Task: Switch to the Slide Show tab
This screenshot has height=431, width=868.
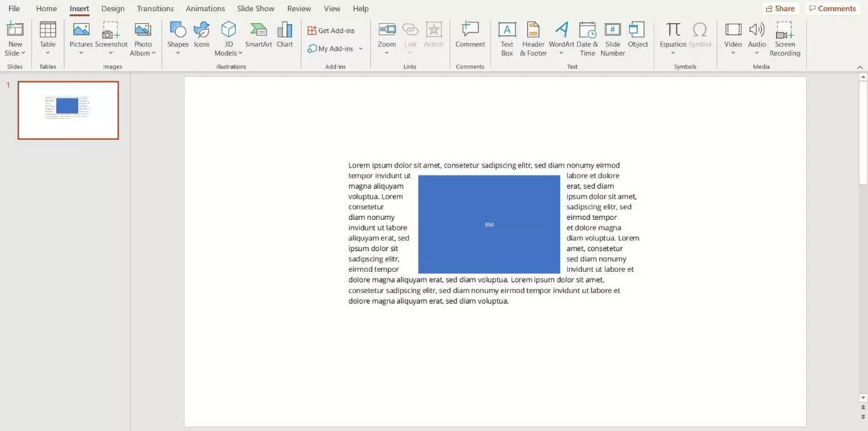Action: point(256,9)
